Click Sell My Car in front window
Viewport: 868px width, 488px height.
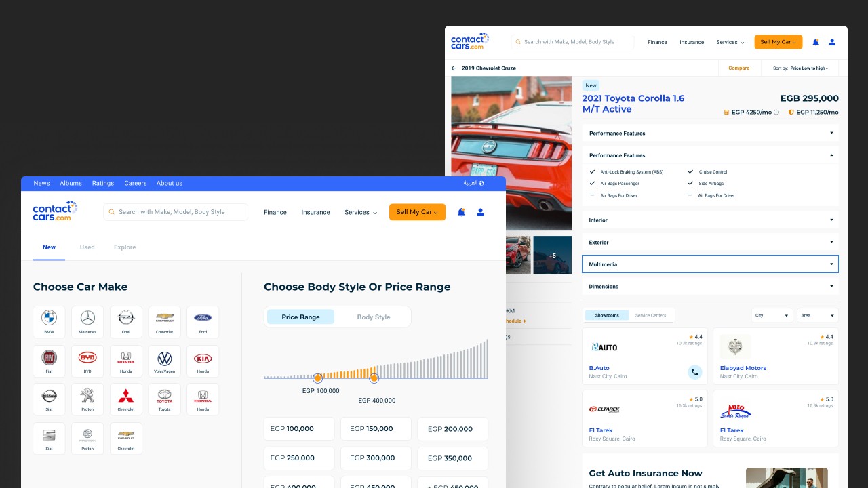pyautogui.click(x=417, y=212)
